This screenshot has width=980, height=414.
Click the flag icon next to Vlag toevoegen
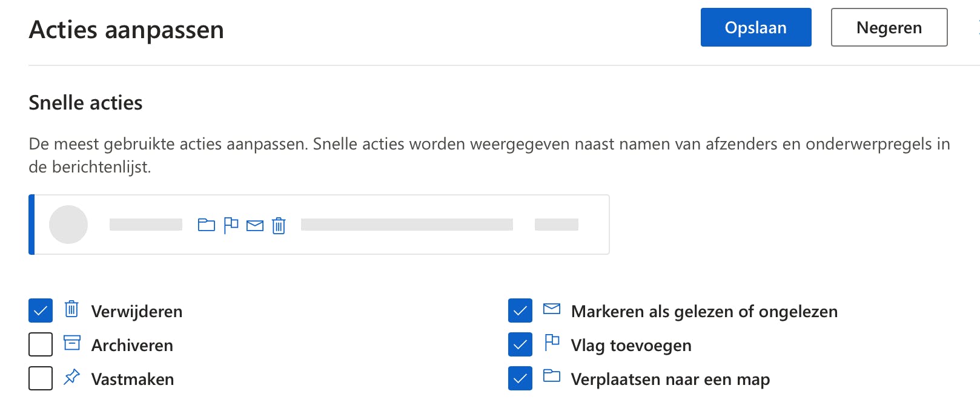(x=552, y=344)
